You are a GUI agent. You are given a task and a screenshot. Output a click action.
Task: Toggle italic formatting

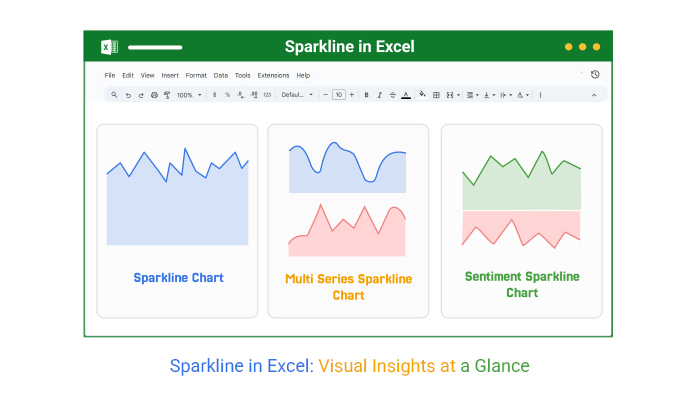[379, 95]
